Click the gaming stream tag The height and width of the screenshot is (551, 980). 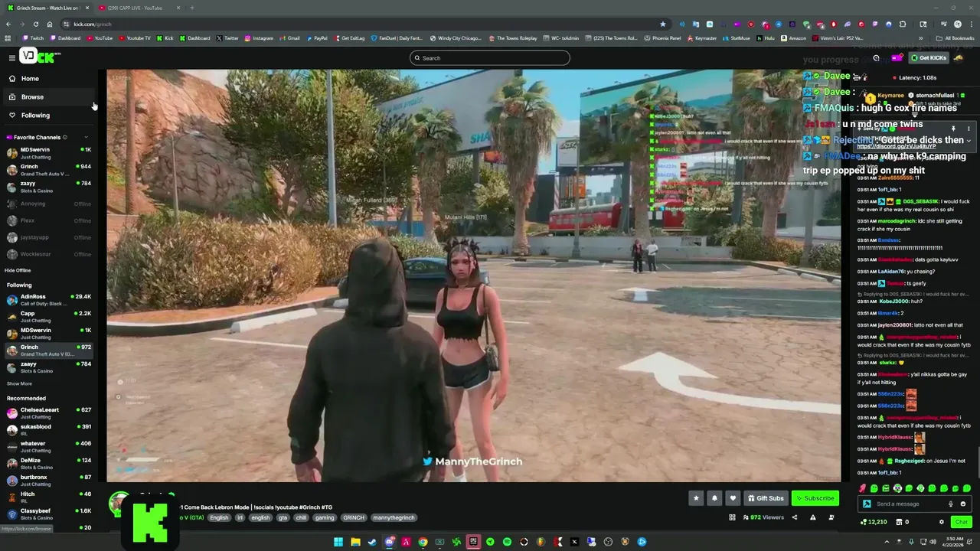pos(325,517)
